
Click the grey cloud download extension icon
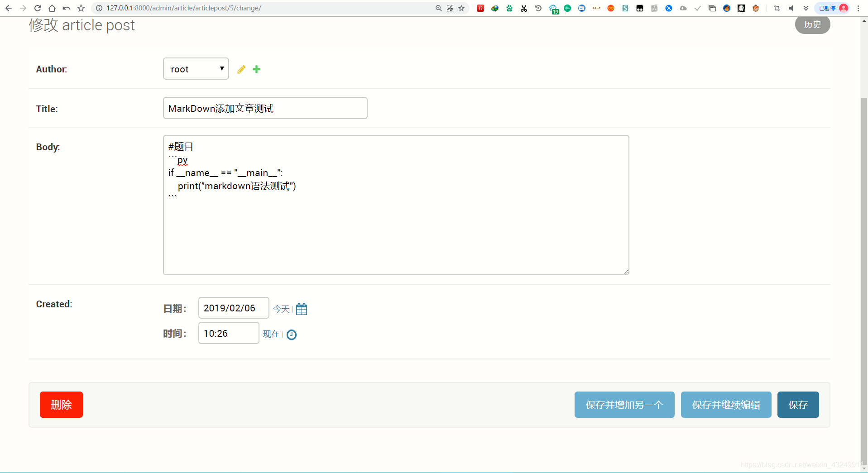pyautogui.click(x=683, y=8)
